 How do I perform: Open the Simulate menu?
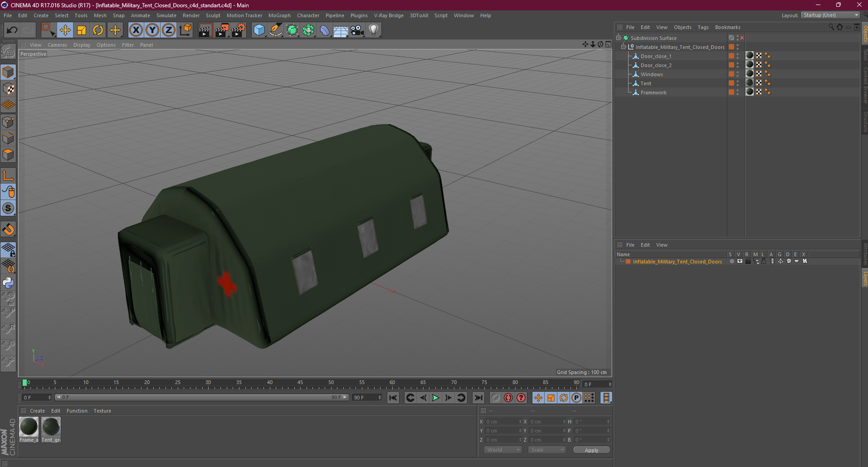click(x=166, y=15)
